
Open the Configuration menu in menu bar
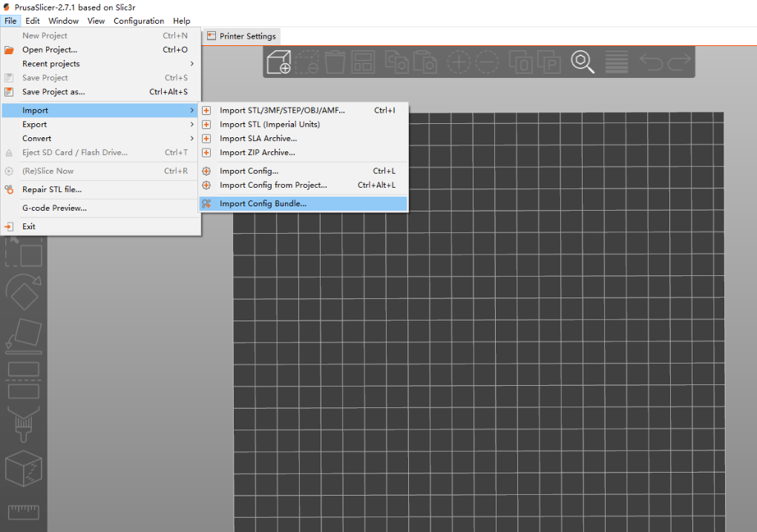[139, 21]
